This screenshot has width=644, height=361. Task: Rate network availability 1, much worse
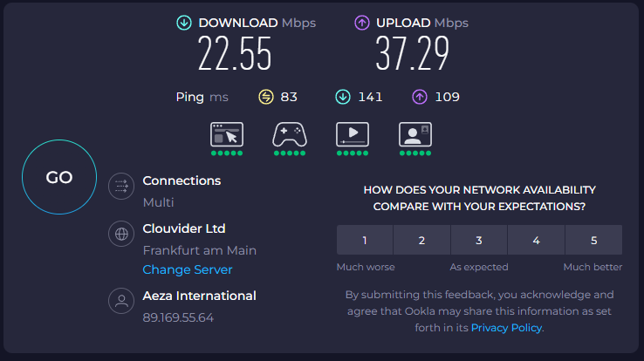pos(365,240)
